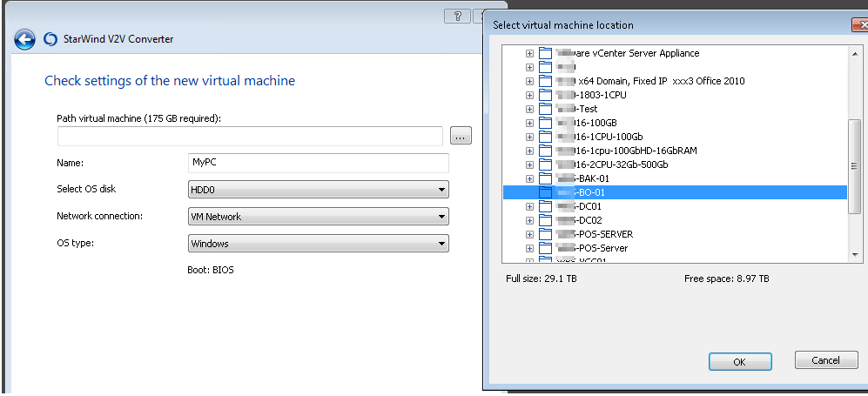Viewport: 868px width, 396px height.
Task: Click the tree list scrollbar thumb
Action: (855, 166)
